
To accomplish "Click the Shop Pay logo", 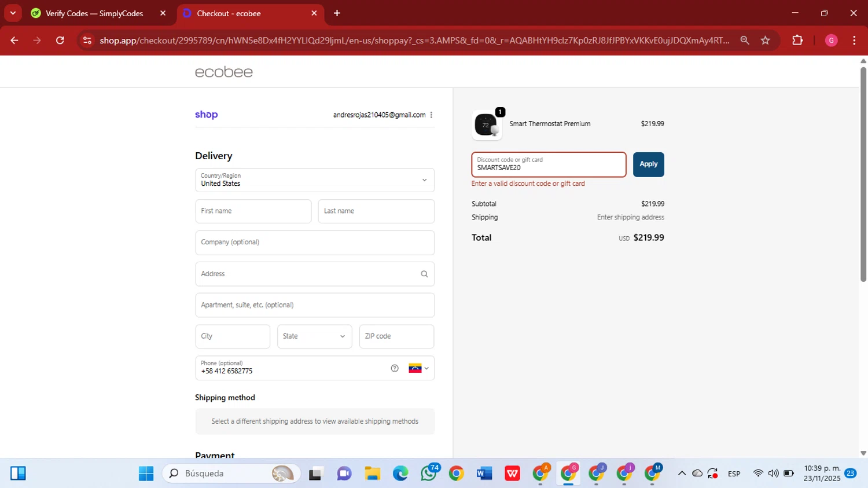I will [x=206, y=115].
